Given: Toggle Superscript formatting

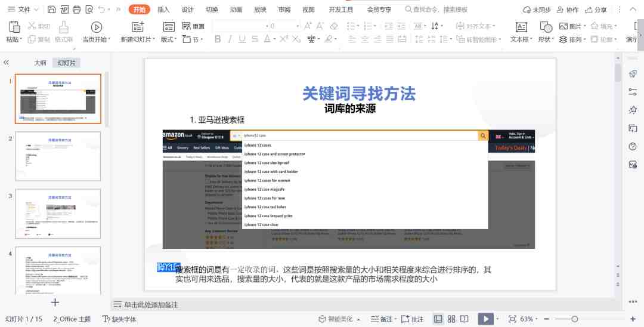Looking at the screenshot, I should [284, 39].
